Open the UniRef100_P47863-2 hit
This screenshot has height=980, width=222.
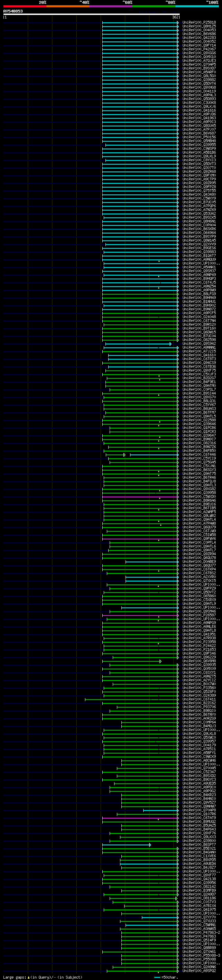pos(201,933)
